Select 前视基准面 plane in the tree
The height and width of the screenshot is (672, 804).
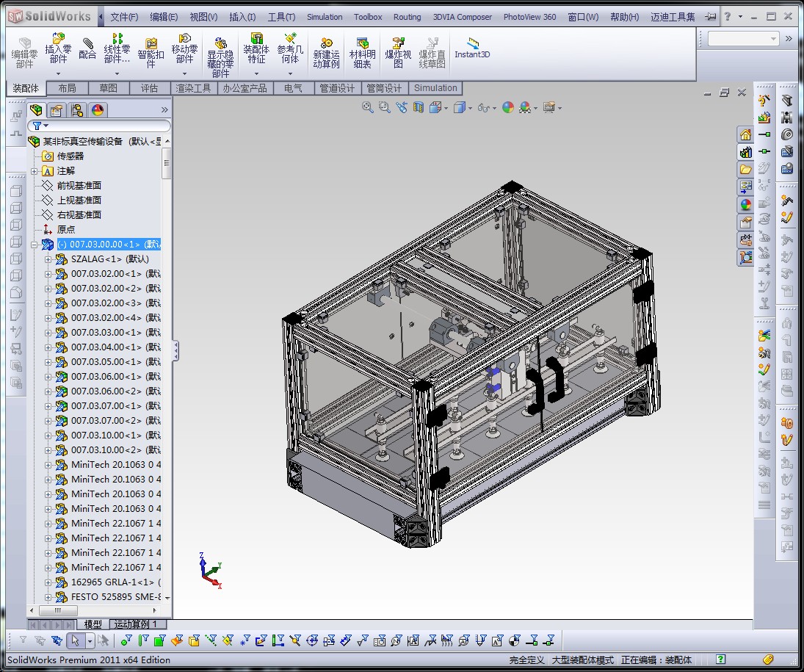pyautogui.click(x=79, y=185)
